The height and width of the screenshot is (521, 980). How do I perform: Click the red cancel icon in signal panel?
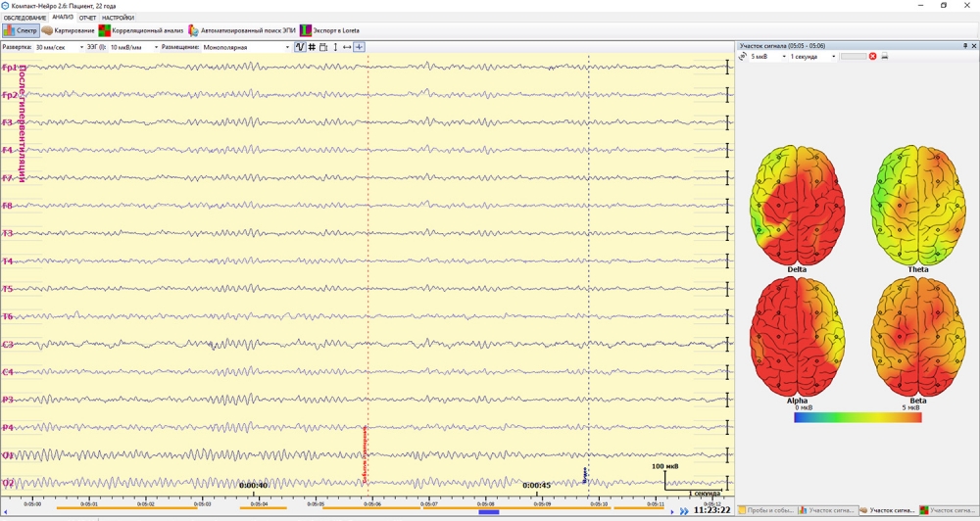[873, 57]
